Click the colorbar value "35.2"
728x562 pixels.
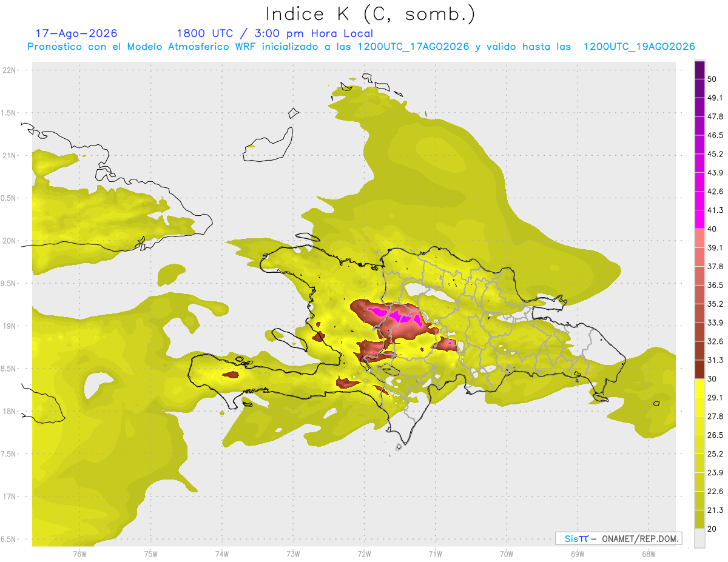(715, 304)
